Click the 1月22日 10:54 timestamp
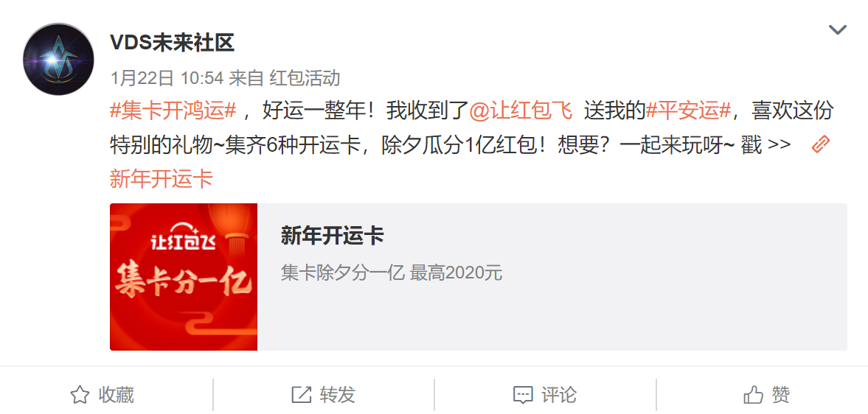Screen dimensions: 868x414 coord(167,78)
